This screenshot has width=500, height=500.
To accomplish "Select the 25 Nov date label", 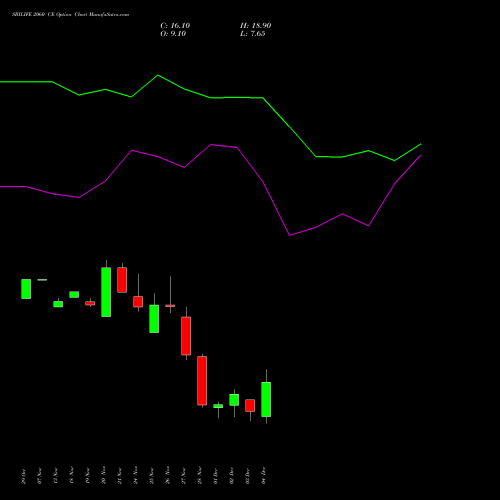I will (x=151, y=476).
